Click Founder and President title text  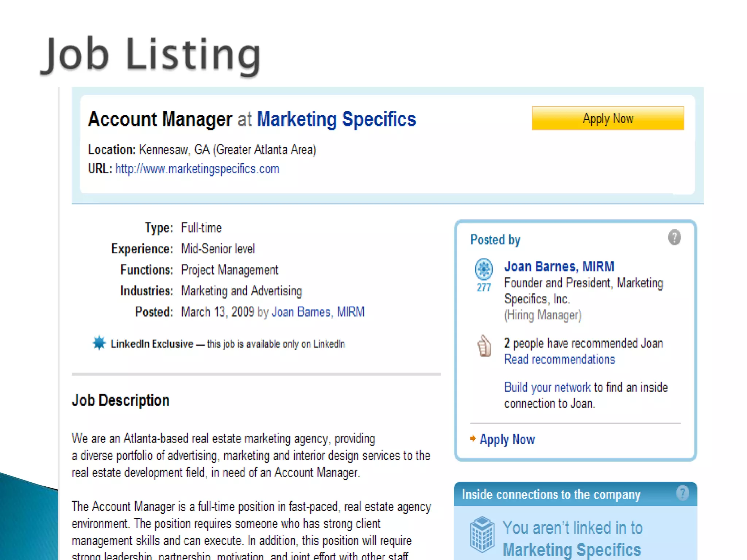point(583,291)
